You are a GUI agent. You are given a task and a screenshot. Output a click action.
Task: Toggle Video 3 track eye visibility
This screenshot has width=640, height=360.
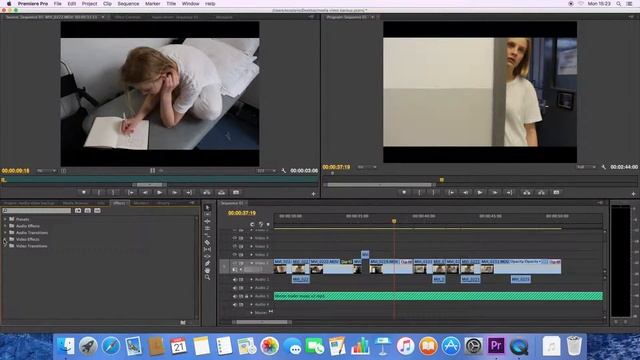(235, 247)
